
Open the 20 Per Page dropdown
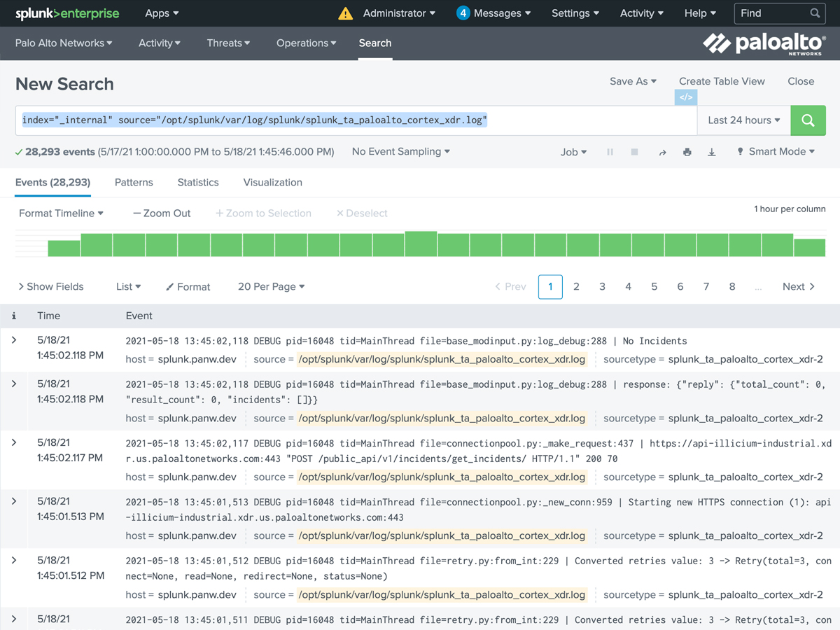tap(268, 286)
